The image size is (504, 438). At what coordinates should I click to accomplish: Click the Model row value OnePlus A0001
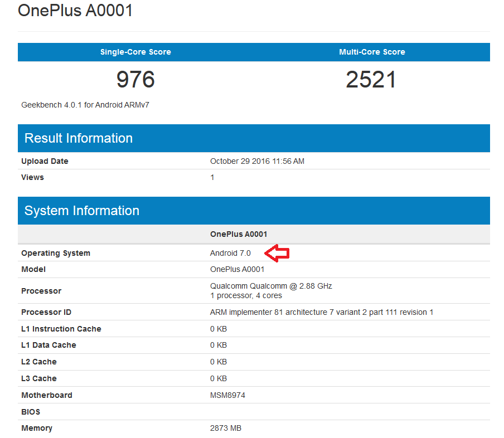[237, 269]
